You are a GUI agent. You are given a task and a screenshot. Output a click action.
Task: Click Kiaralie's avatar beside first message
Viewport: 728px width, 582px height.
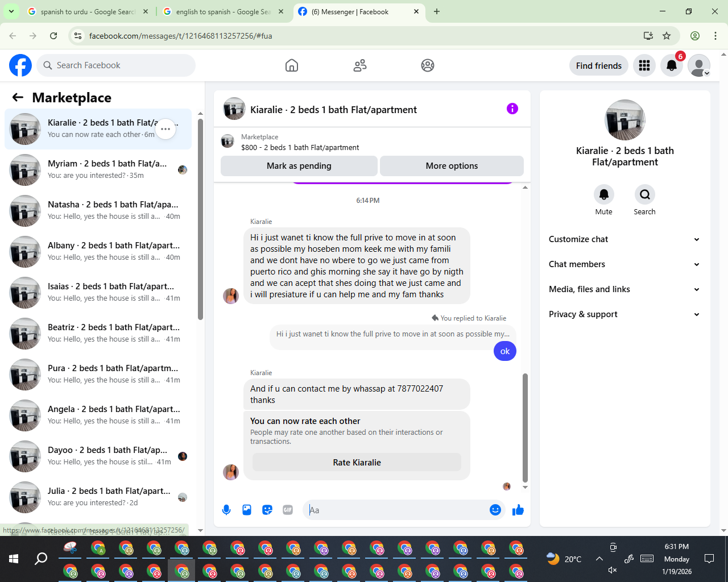coord(230,296)
